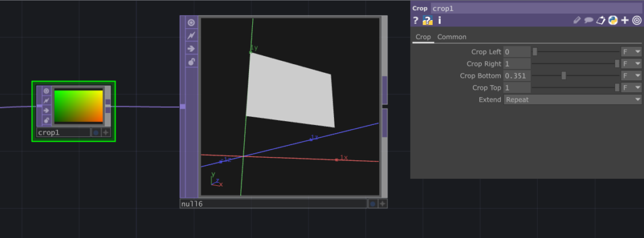
Task: Toggle display flag blue dot on crop1
Action: click(x=96, y=133)
